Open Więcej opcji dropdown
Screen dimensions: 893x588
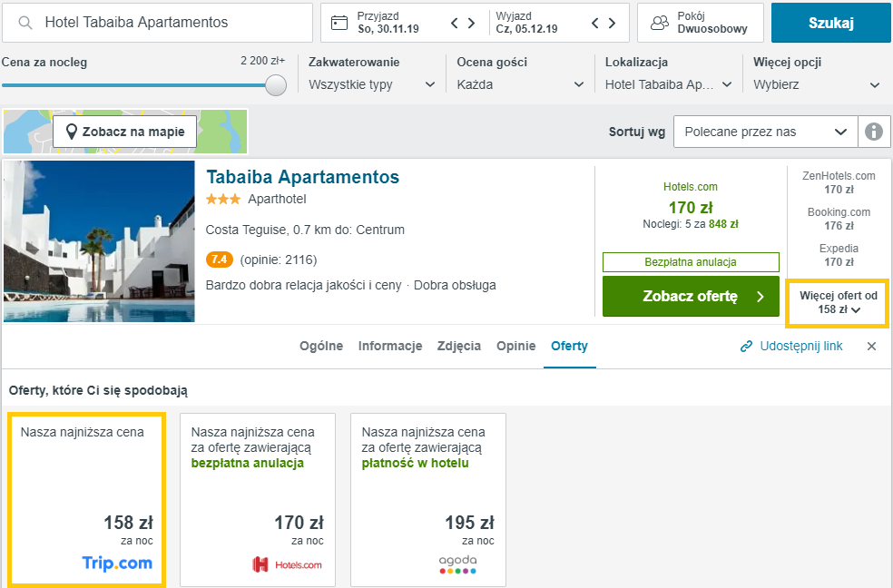817,84
